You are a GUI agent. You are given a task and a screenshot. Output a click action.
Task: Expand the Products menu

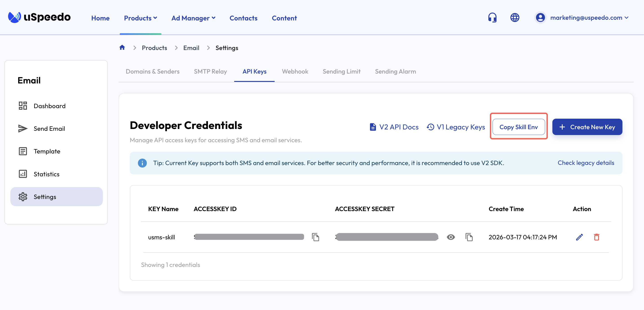pyautogui.click(x=141, y=18)
